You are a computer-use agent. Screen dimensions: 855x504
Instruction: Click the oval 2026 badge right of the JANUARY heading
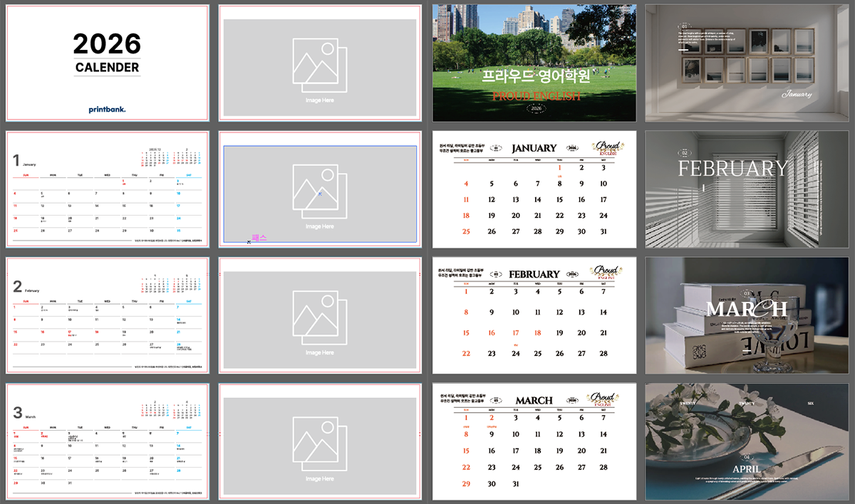pyautogui.click(x=571, y=148)
